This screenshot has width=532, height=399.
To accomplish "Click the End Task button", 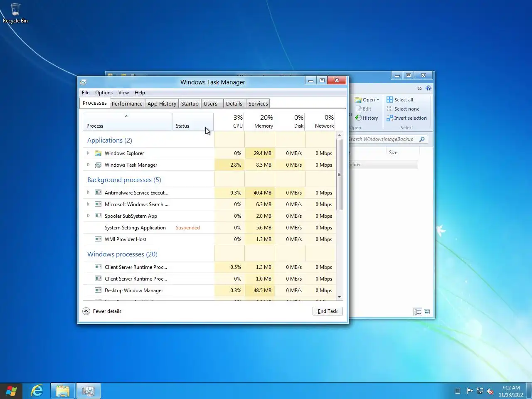I will click(328, 311).
